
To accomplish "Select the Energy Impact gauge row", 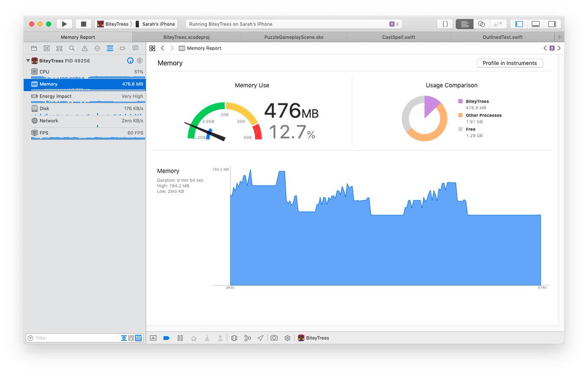I will 85,96.
